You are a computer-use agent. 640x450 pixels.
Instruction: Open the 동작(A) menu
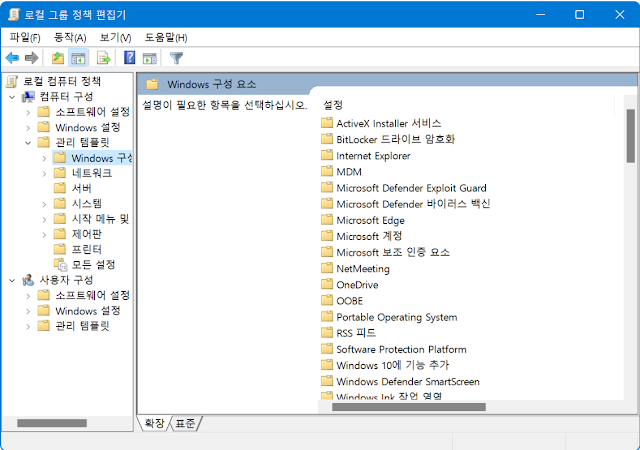coord(70,38)
